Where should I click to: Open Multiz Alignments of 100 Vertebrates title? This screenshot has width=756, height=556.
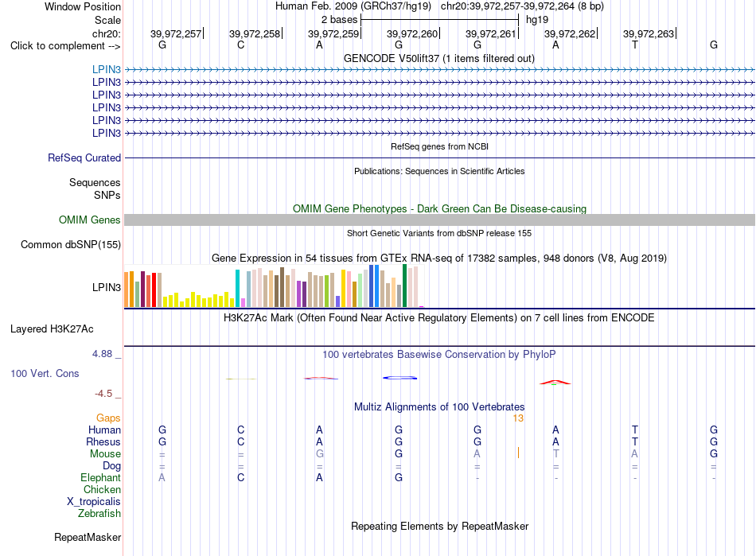tap(439, 406)
